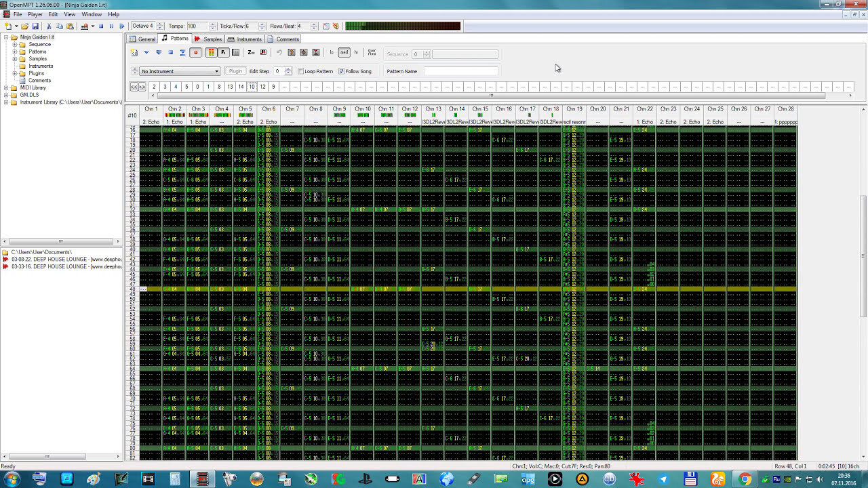Collapse the Ninja Gaiden I.it node

tap(6, 37)
